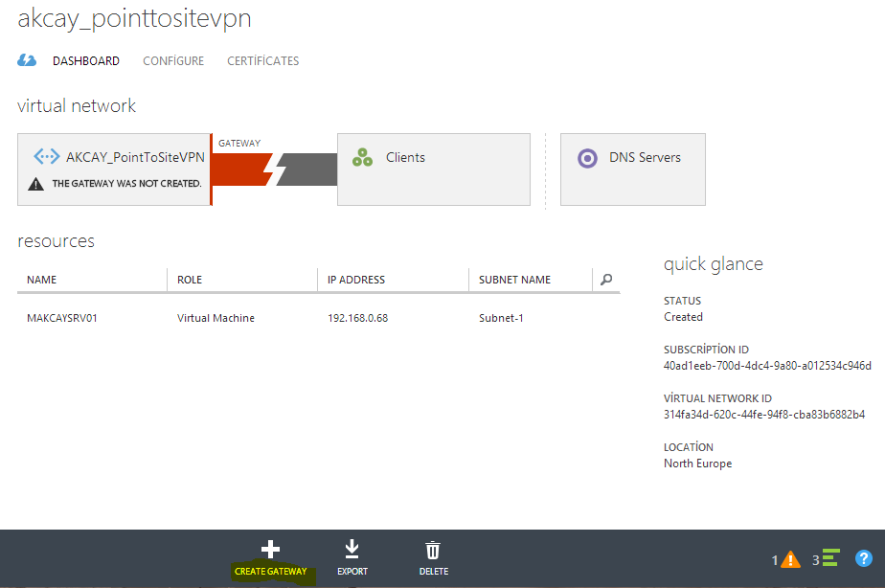Sort resources by SUBNET NAME column
885x588 pixels.
pyautogui.click(x=514, y=280)
